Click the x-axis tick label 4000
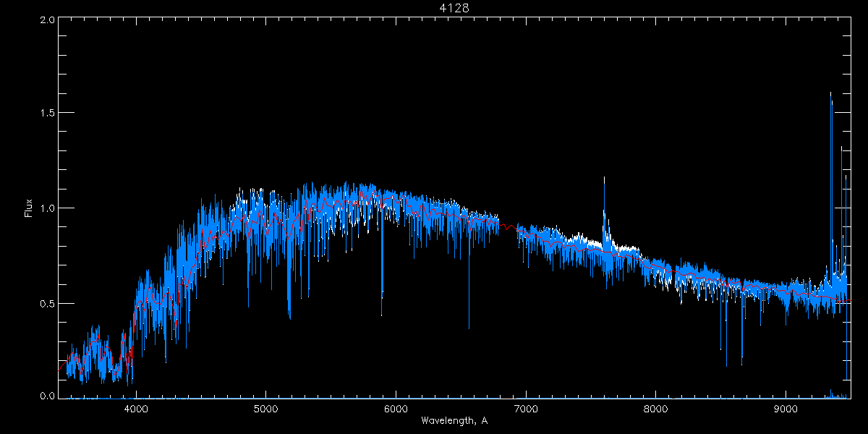This screenshot has width=868, height=434. click(x=135, y=409)
